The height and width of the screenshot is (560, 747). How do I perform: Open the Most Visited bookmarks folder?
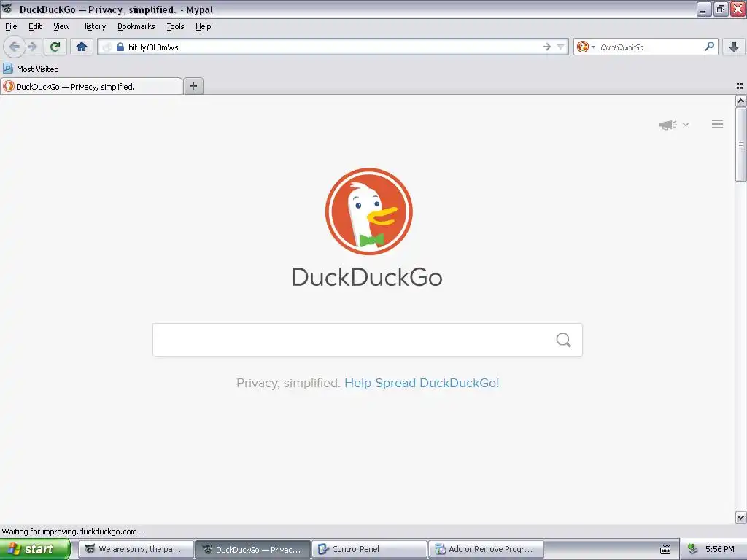31,69
